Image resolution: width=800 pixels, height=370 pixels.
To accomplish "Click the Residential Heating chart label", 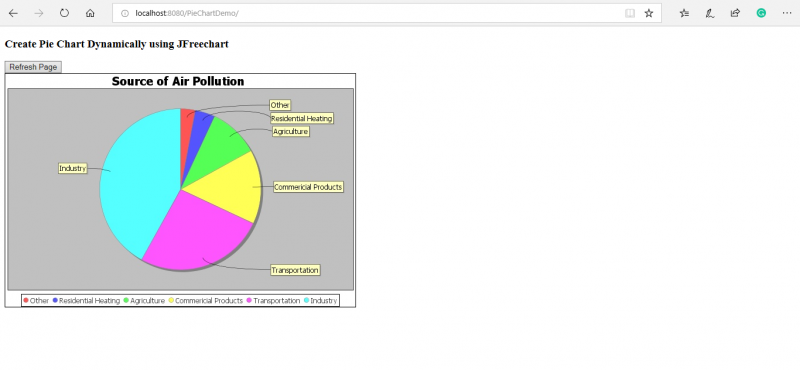I will (x=302, y=118).
